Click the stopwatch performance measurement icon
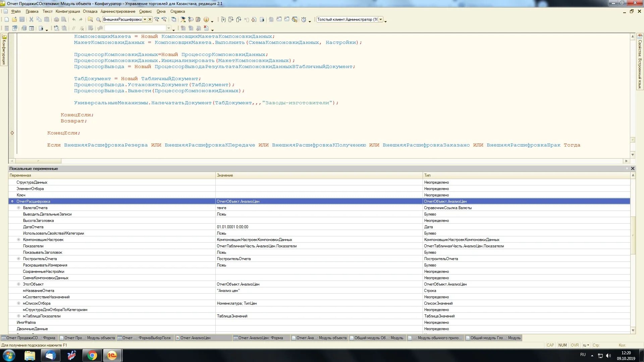644x362 pixels. (x=304, y=19)
